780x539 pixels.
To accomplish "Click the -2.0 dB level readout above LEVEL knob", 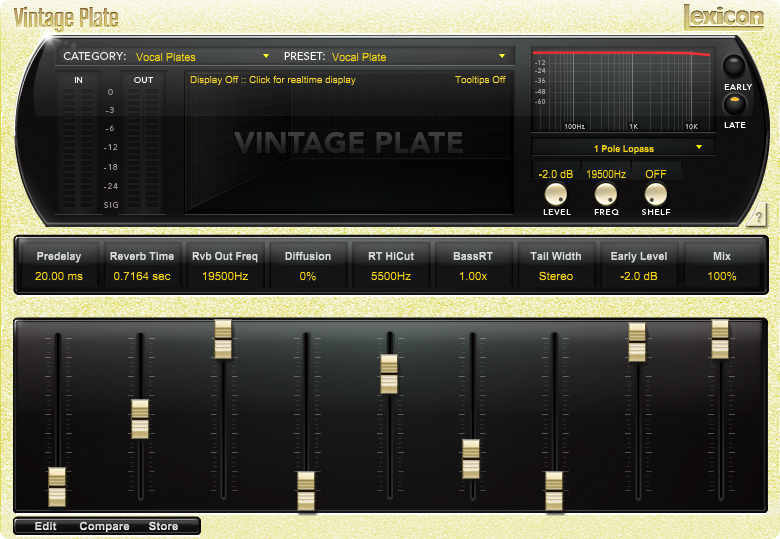I will tap(556, 174).
